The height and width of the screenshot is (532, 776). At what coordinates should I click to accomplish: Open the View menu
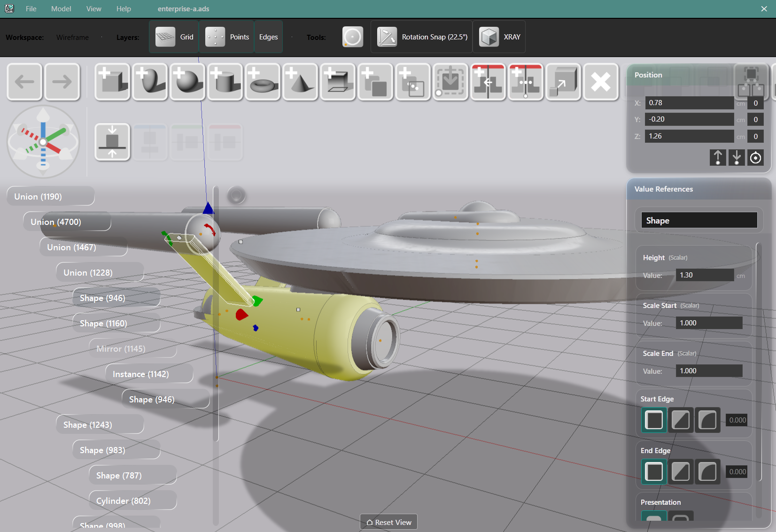(x=93, y=9)
